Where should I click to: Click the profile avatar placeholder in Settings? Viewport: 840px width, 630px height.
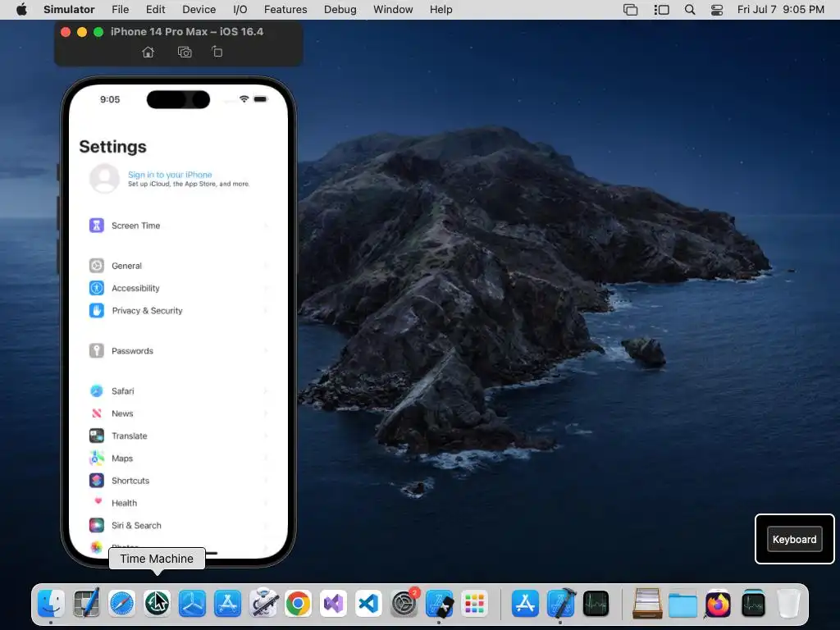104,178
